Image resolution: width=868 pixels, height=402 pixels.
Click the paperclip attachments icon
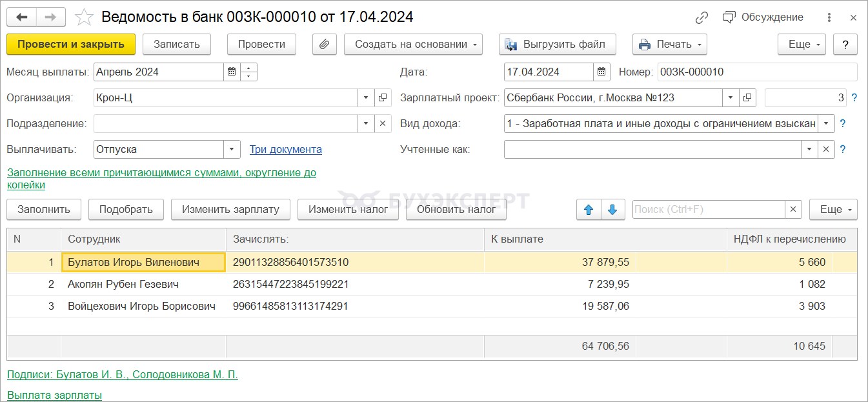point(325,45)
